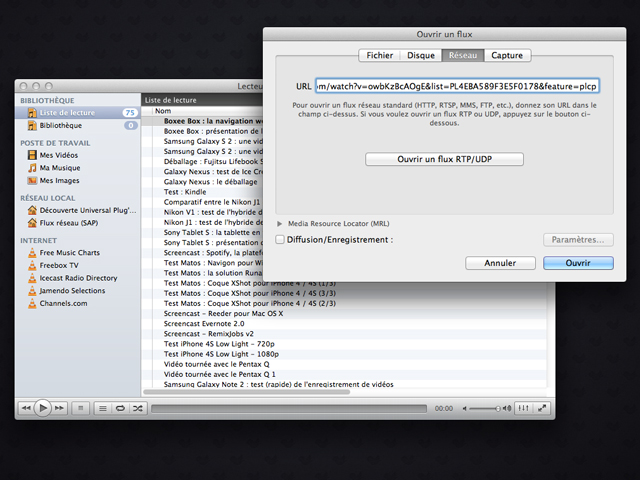640x480 pixels.
Task: Select Samsung Galaxy Note 2 test row
Action: click(x=344, y=384)
